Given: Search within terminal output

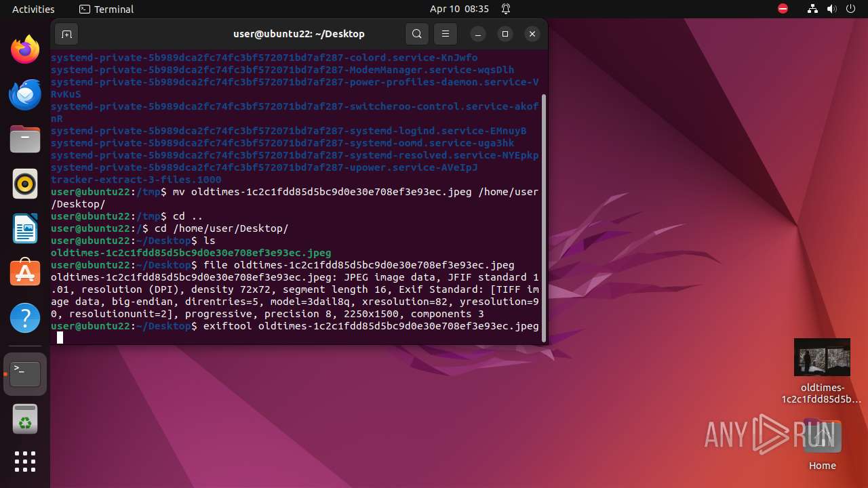Looking at the screenshot, I should tap(417, 34).
